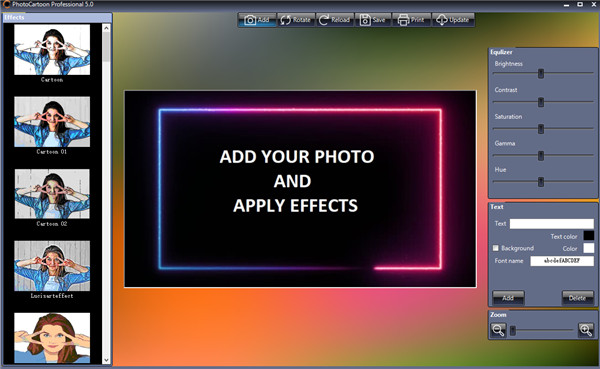Maximize the PhotoCartoon window

coord(580,5)
